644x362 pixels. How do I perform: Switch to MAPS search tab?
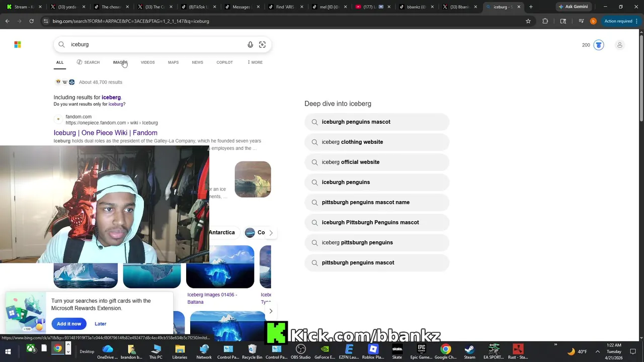pyautogui.click(x=173, y=62)
